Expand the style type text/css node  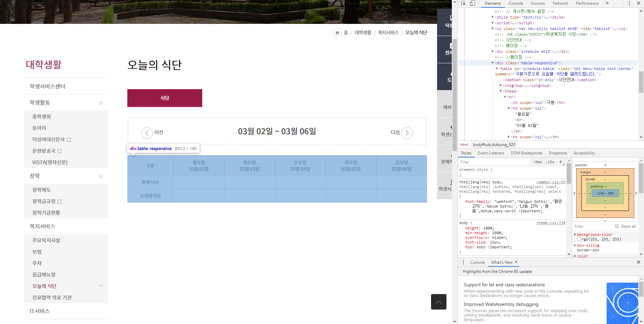coord(492,17)
